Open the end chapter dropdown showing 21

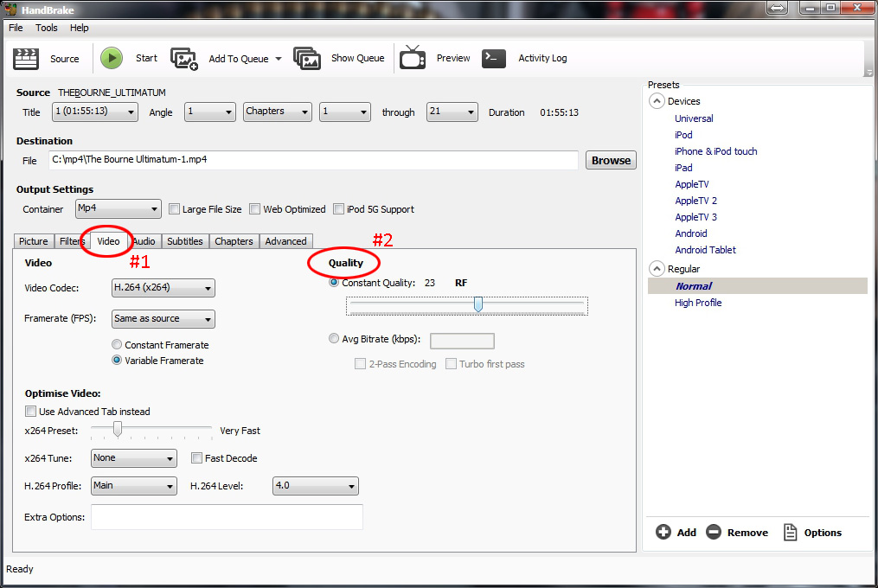coord(452,112)
